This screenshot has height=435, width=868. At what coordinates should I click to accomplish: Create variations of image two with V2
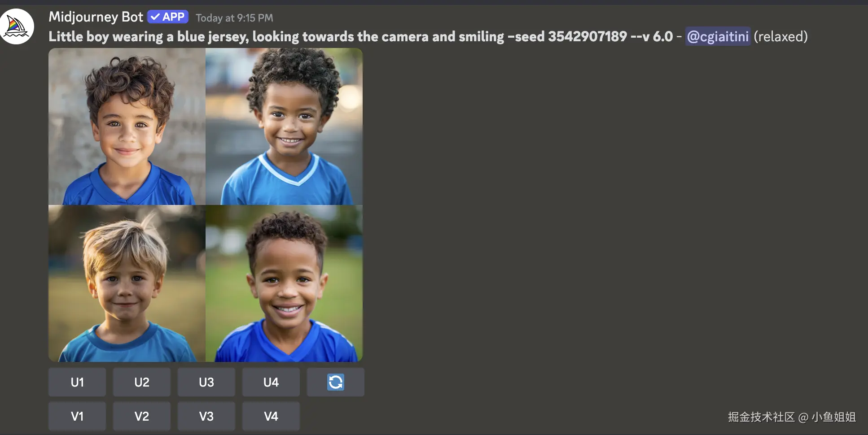(142, 416)
